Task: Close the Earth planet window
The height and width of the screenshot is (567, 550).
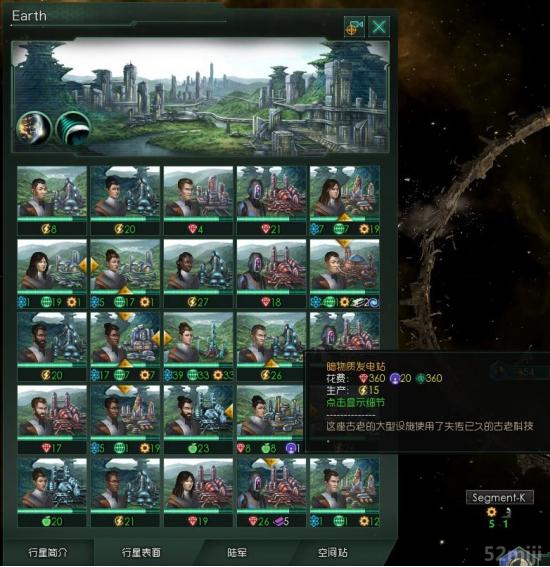Action: [x=379, y=27]
